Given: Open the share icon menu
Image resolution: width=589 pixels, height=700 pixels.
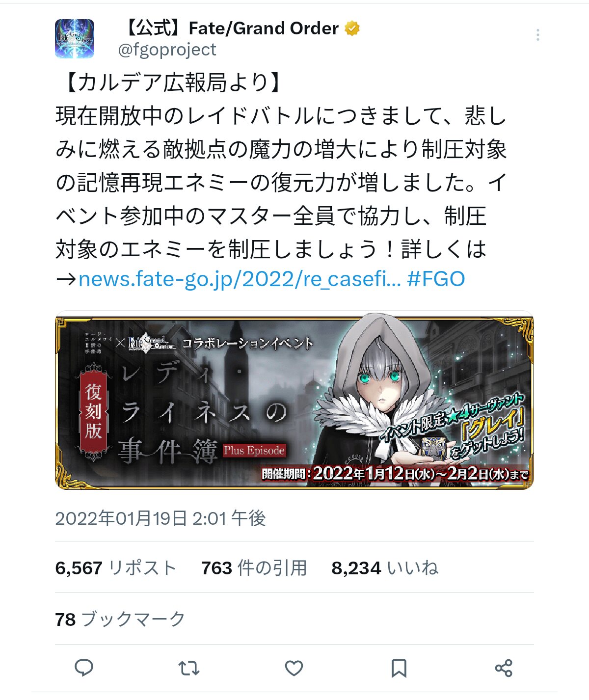Looking at the screenshot, I should (x=504, y=668).
